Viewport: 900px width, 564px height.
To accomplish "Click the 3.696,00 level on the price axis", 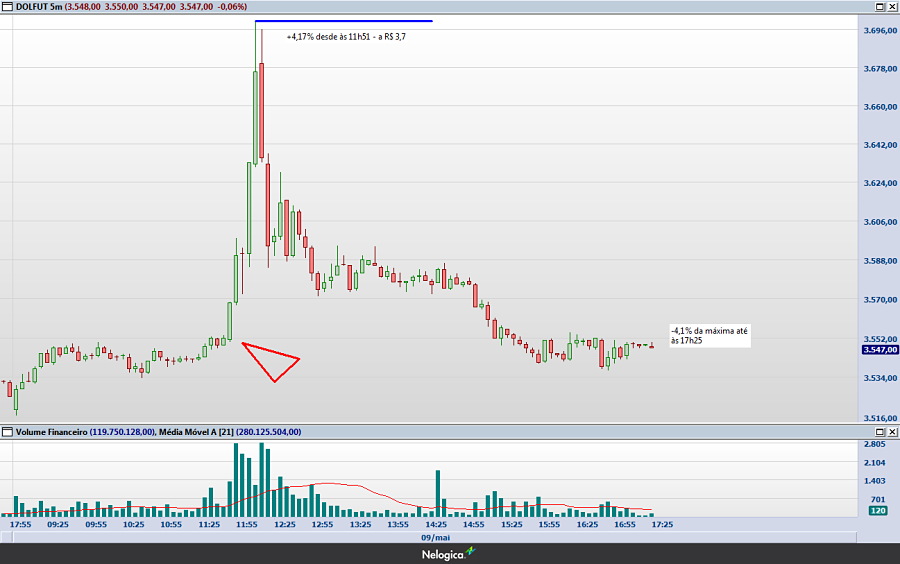I will pos(878,31).
